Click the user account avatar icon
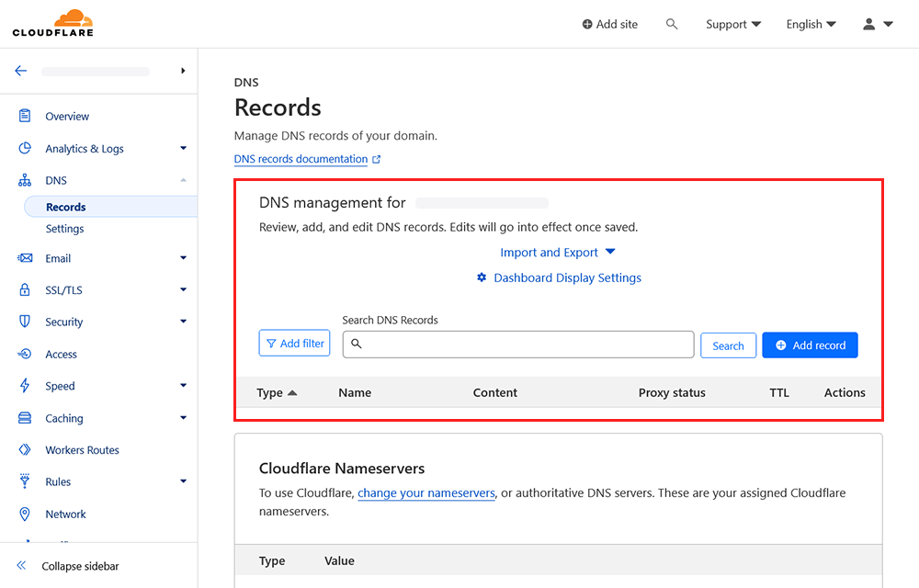 [868, 24]
